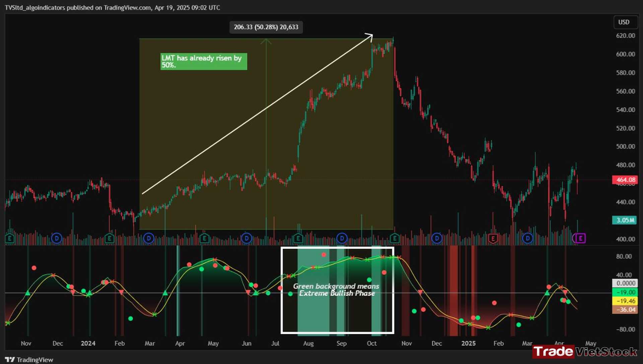This screenshot has height=364, width=643.
Task: Select the orange -36.04 indicator value label
Action: (x=625, y=309)
